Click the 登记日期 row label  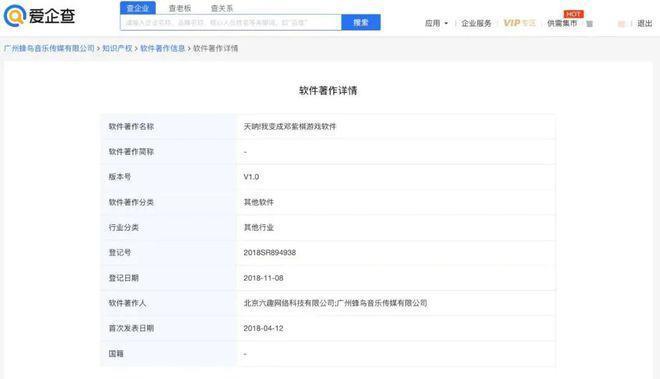tap(124, 278)
